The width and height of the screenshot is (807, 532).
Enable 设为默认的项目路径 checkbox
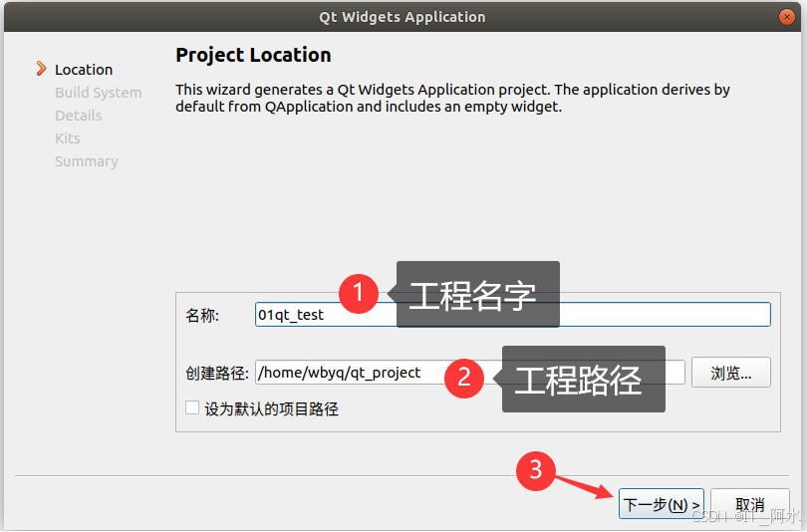tap(192, 408)
